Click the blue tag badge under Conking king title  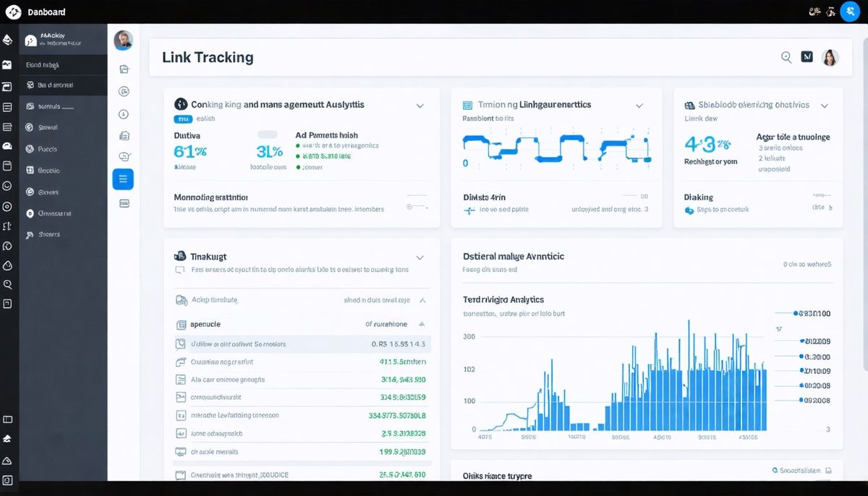[183, 119]
